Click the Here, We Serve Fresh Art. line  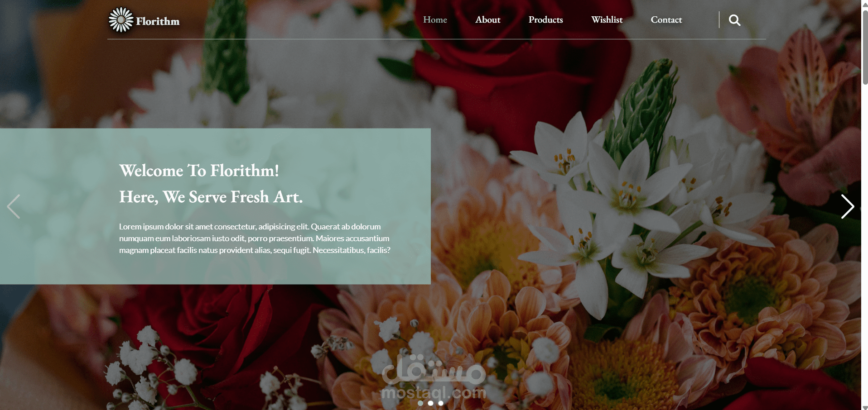pyautogui.click(x=211, y=197)
